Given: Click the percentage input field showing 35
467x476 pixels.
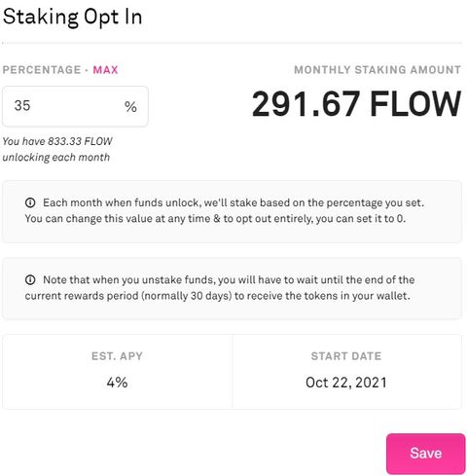Looking at the screenshot, I should point(75,106).
